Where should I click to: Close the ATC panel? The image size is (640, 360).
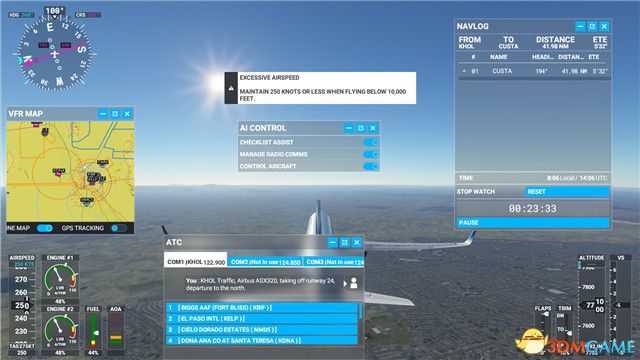357,242
